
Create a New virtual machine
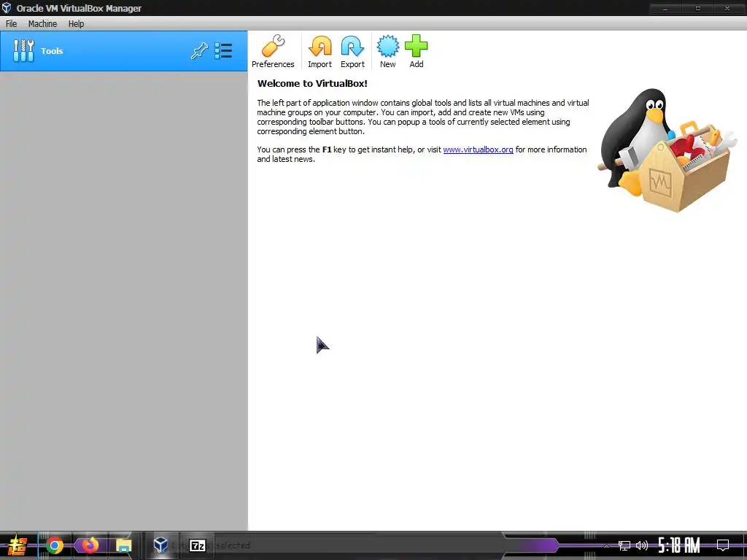[x=388, y=52]
